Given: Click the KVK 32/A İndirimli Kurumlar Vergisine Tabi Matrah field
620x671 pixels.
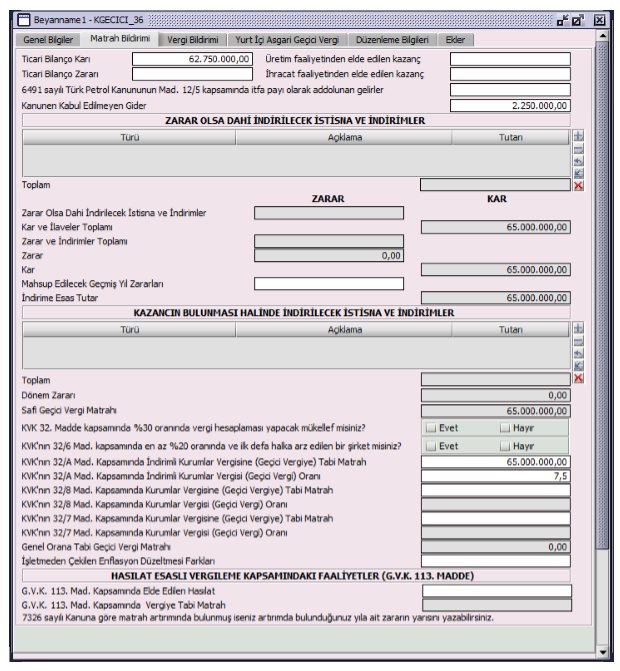Looking at the screenshot, I should point(495,462).
